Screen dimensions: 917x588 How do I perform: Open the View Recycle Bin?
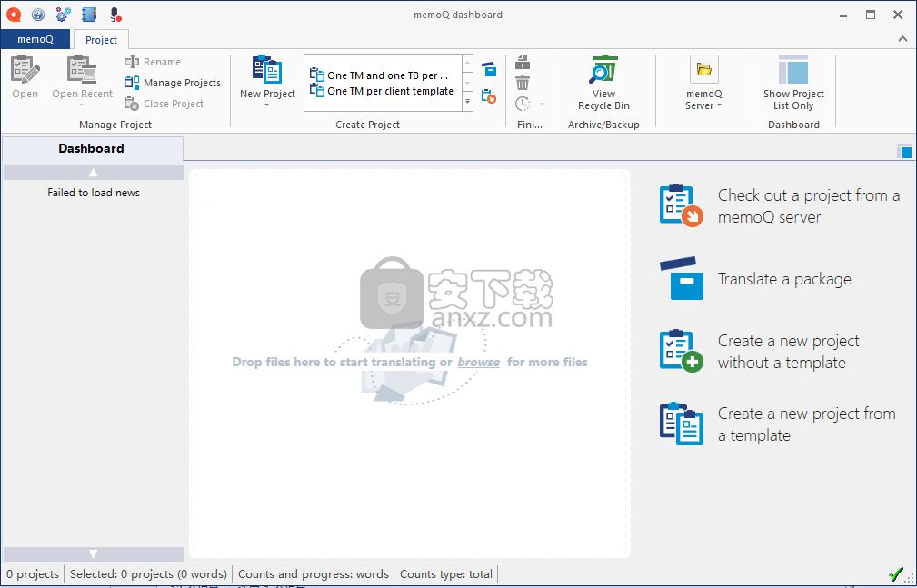pos(603,83)
